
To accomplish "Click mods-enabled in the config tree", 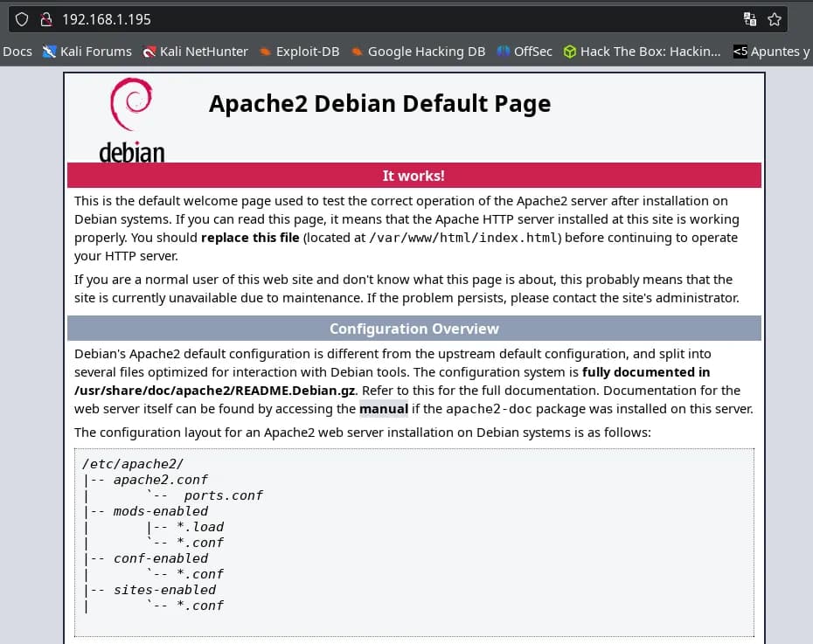I will 161,511.
